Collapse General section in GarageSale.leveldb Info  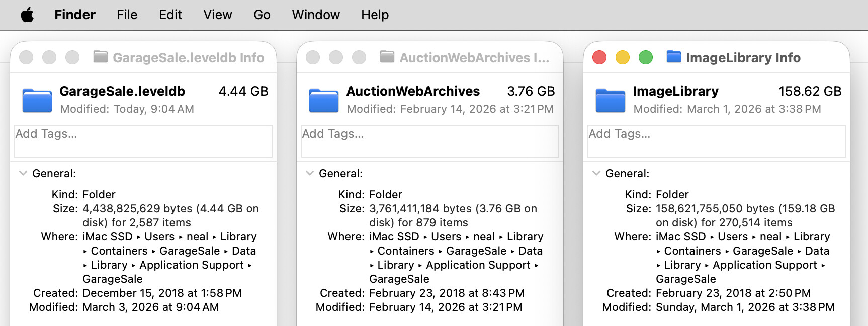click(23, 173)
